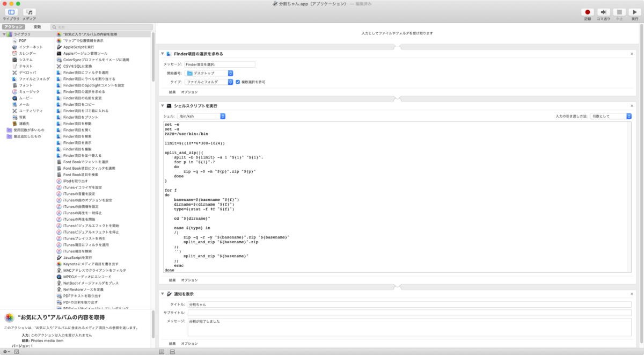Select Finder項目をゴミ箱に入れる action
This screenshot has width=644, height=355.
(85, 111)
